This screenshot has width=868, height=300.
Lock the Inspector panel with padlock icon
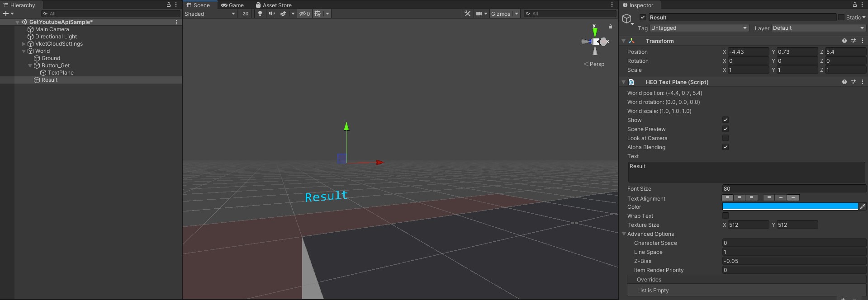pyautogui.click(x=854, y=5)
